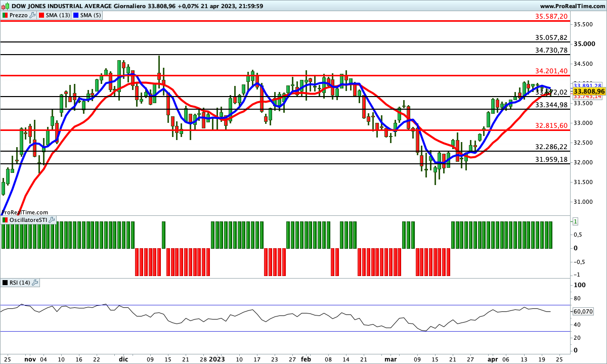Screen dimensions: 607x364
Task: Click the 21:59:59 timestamp in title bar
Action: [250, 6]
